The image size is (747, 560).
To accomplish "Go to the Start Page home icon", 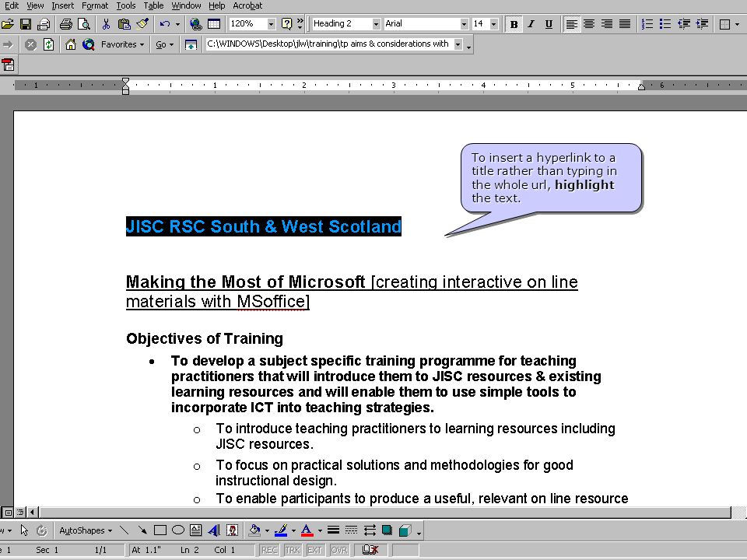I will tap(71, 45).
